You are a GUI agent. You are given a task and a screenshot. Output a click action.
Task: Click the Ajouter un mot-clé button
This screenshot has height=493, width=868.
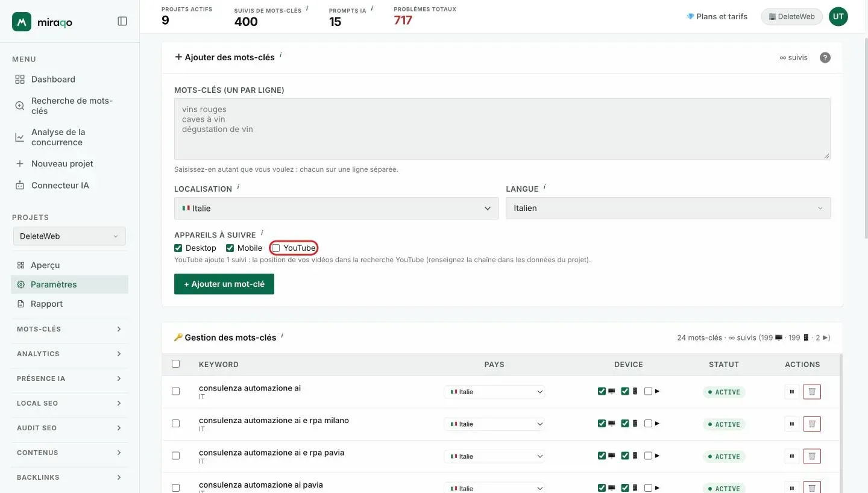[x=224, y=284]
